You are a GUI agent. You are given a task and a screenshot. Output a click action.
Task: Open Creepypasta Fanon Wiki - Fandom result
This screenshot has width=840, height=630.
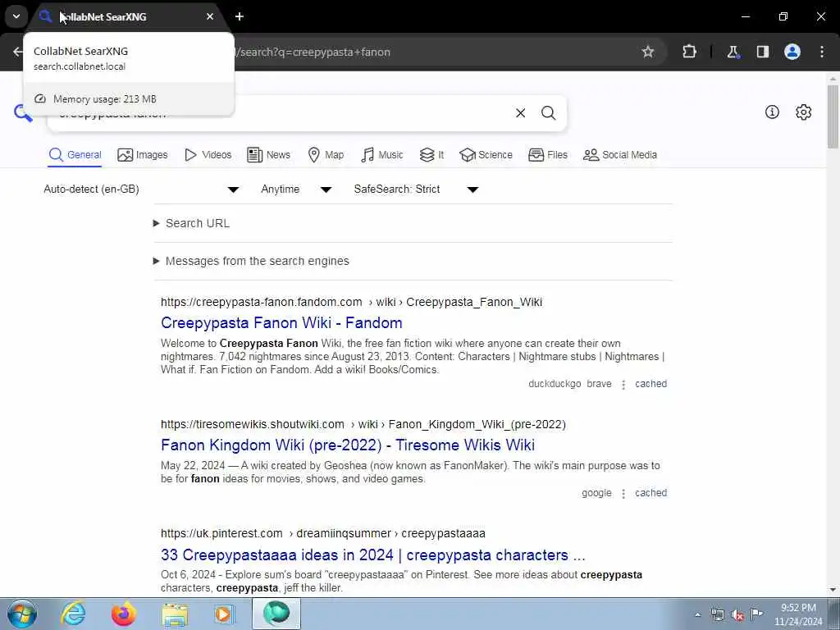tap(281, 323)
